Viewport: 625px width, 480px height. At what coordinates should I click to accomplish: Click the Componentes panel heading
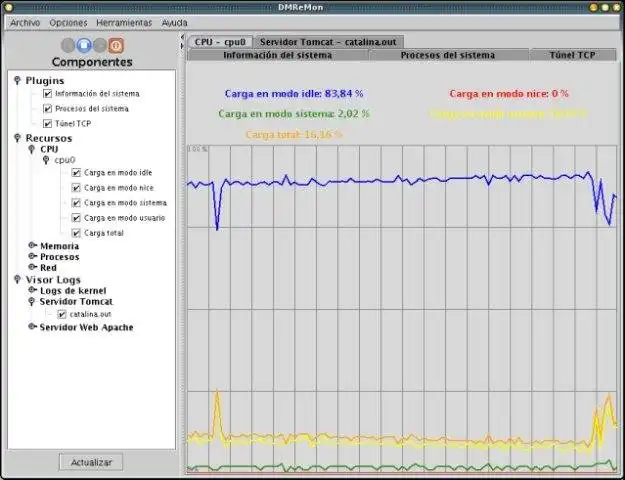(92, 62)
